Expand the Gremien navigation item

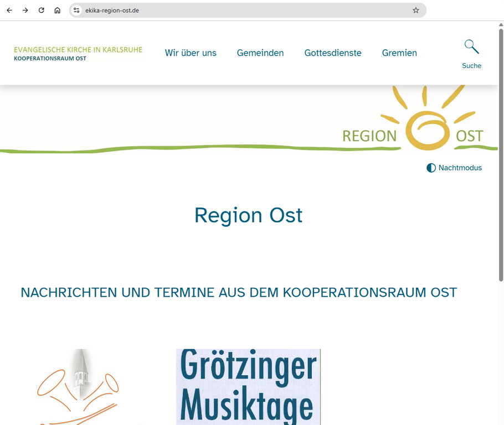coord(399,53)
